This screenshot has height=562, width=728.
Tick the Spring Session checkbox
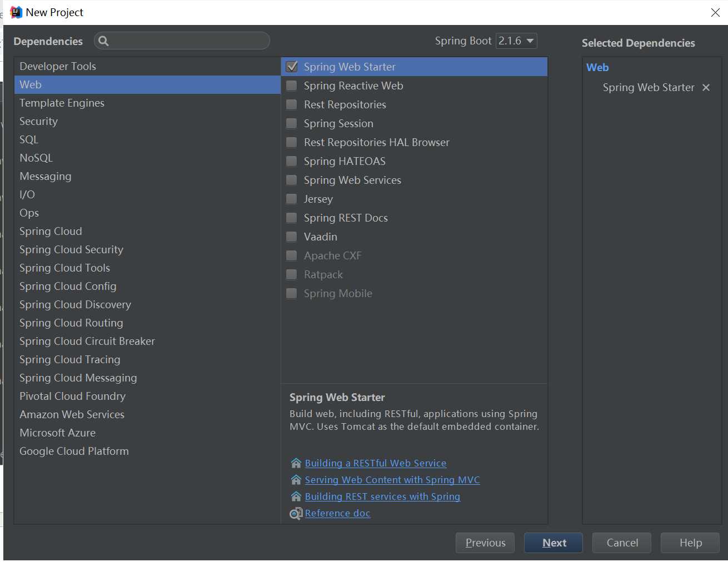pos(292,123)
